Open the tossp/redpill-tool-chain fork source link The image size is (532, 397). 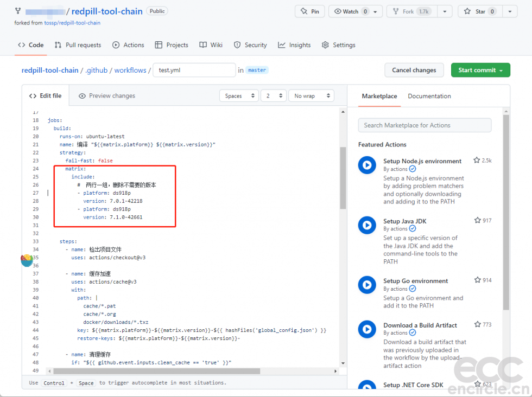(72, 23)
